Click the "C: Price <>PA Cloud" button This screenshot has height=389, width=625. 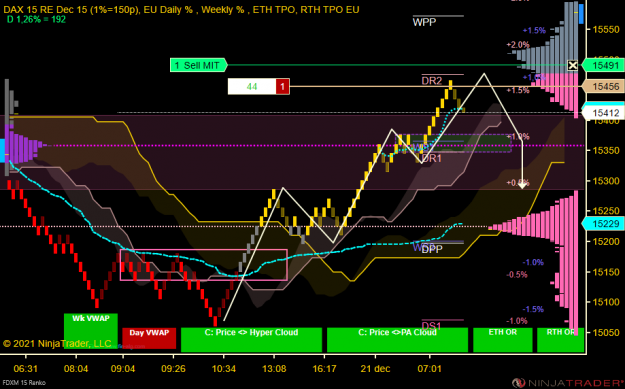397,340
